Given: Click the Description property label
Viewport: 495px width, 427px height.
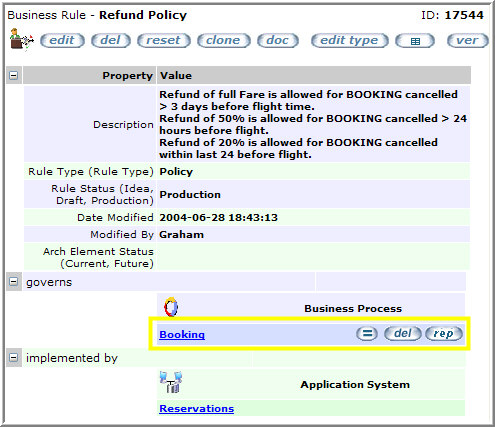Looking at the screenshot, I should click(x=123, y=124).
